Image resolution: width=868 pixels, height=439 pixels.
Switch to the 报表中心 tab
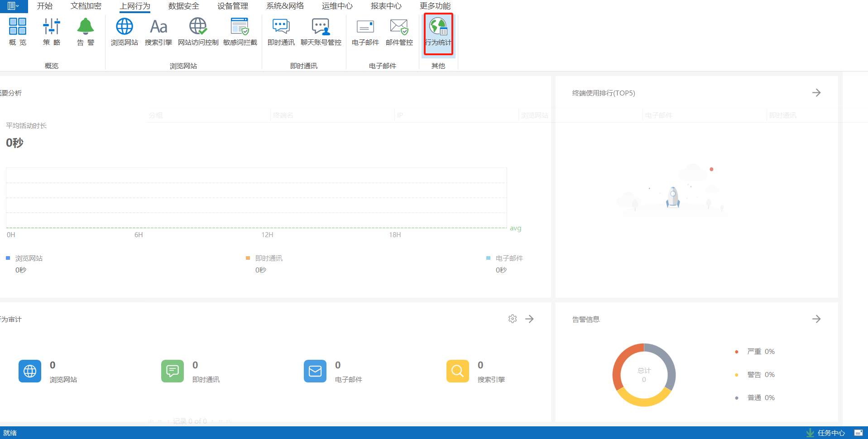pos(386,6)
